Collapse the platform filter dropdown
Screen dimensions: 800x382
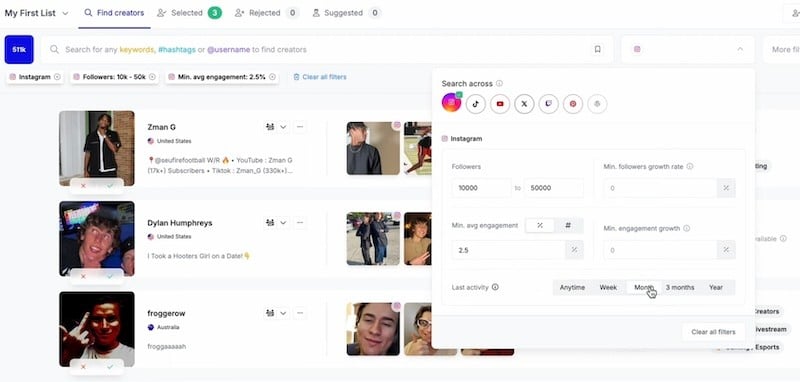[x=740, y=49]
